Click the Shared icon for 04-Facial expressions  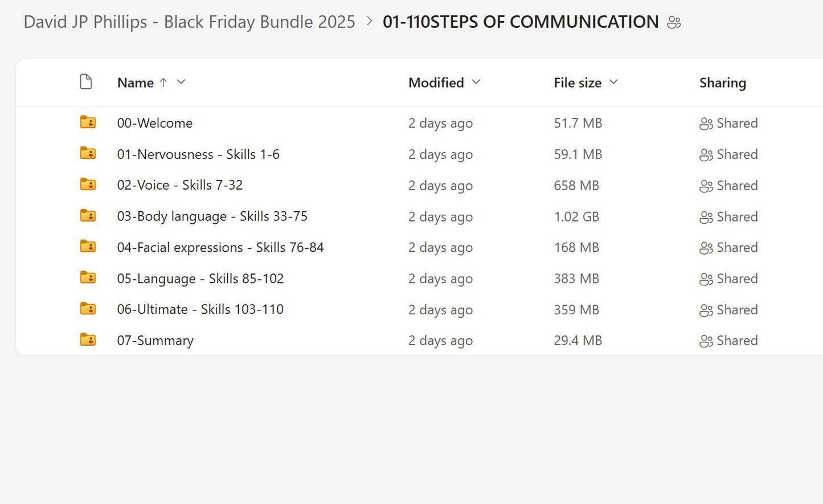706,247
